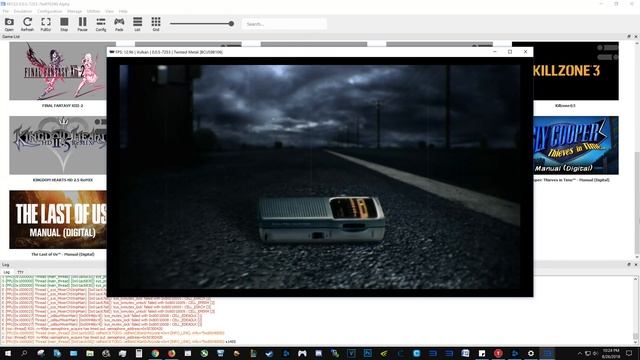The image size is (640, 360).
Task: Adjust the icon size slider handle
Action: 231,24
